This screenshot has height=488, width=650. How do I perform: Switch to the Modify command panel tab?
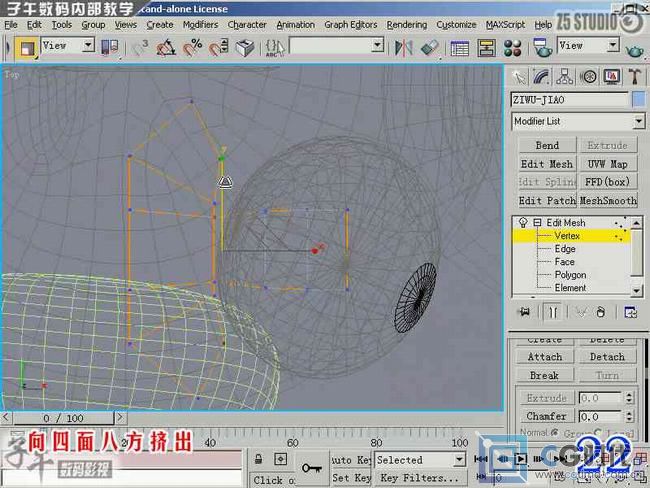click(542, 77)
